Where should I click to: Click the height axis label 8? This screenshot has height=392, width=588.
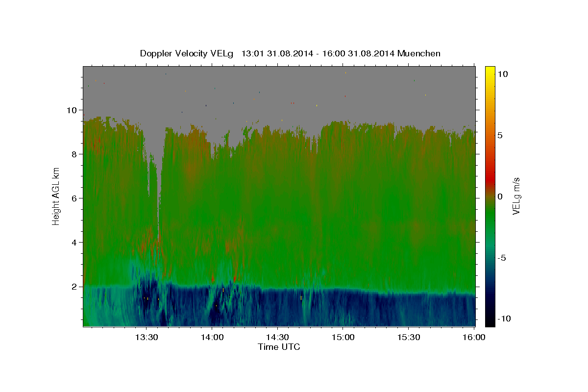[75, 154]
